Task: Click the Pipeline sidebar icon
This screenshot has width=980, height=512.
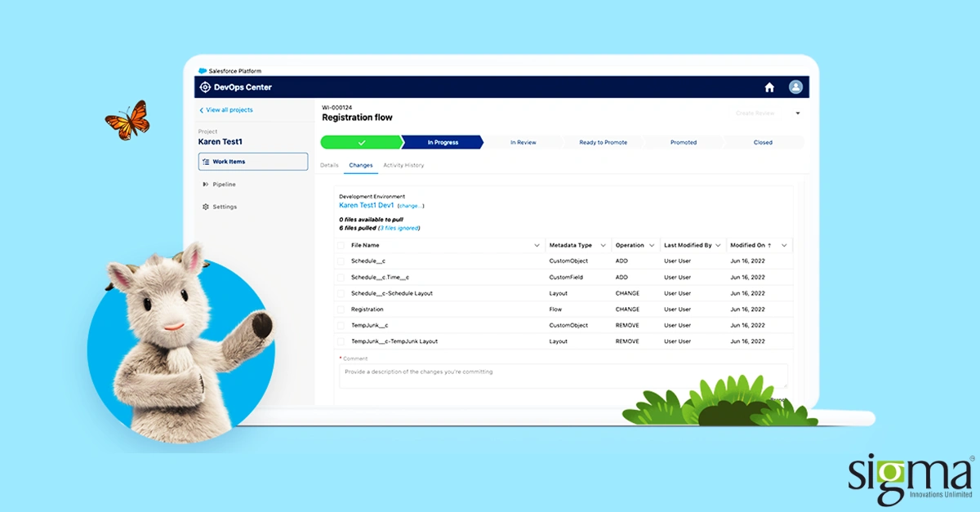Action: coord(205,185)
